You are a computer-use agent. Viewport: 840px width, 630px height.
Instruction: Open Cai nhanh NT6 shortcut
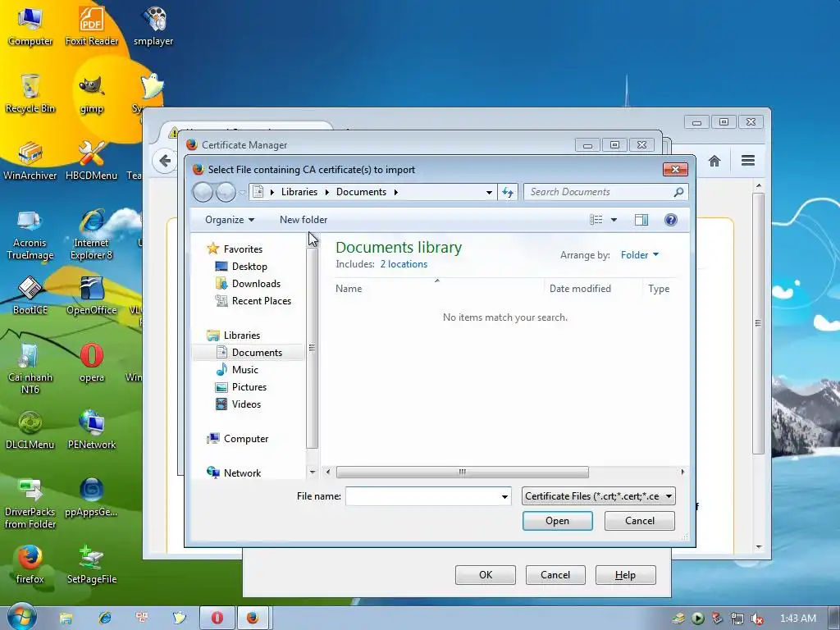(x=30, y=368)
